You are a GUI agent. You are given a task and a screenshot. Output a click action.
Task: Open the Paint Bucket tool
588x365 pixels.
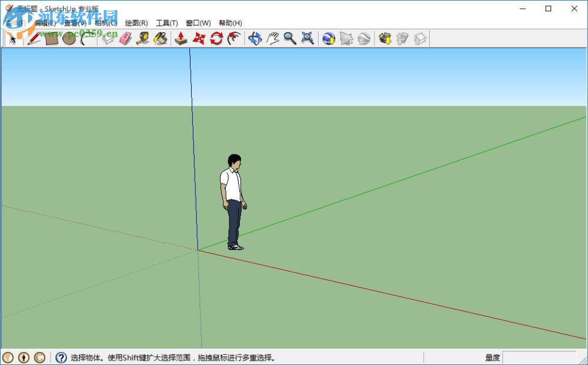click(x=159, y=38)
